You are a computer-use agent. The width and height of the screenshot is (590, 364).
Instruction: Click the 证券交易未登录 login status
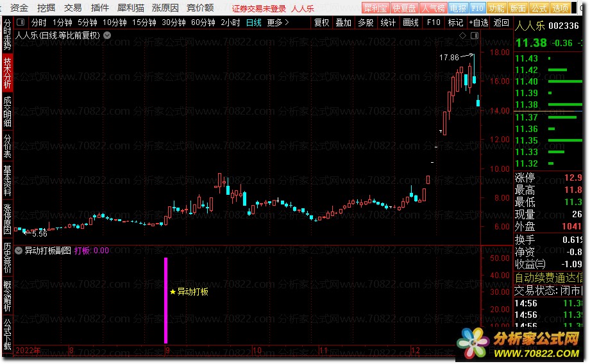tap(258, 8)
